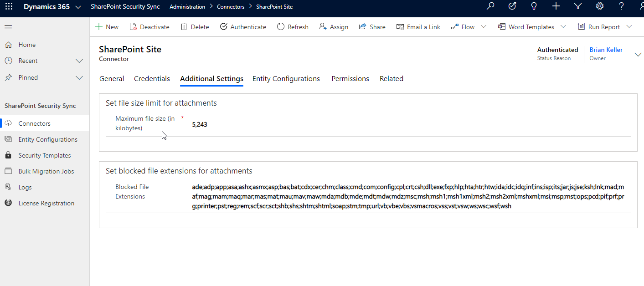This screenshot has height=286, width=644.
Task: Click the Dynamics 365 title
Action: 46,7
